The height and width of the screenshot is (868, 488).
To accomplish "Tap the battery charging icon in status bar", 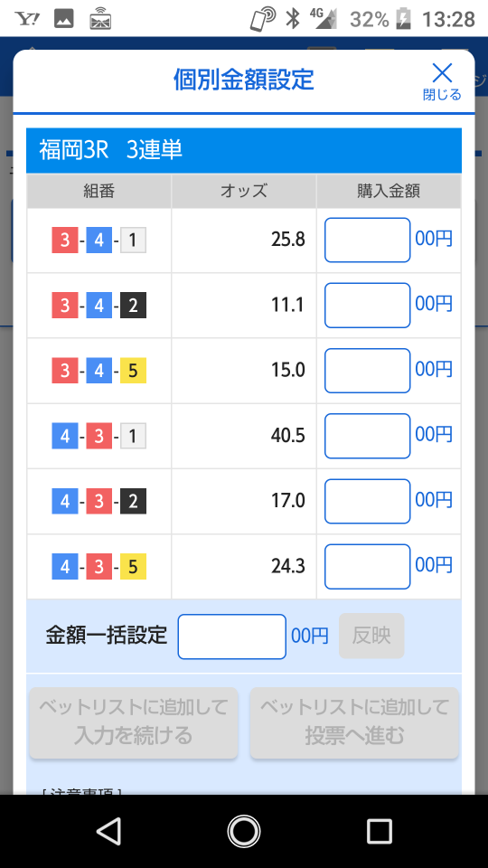I will click(403, 19).
